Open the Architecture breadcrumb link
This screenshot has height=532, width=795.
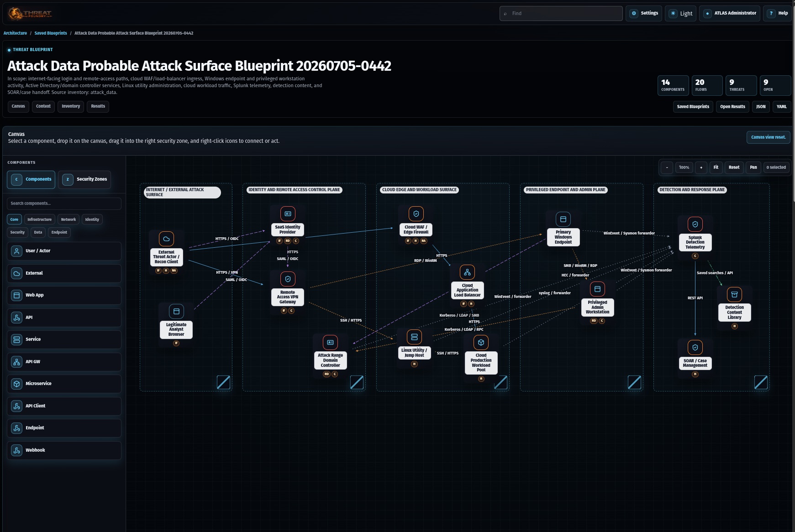15,33
